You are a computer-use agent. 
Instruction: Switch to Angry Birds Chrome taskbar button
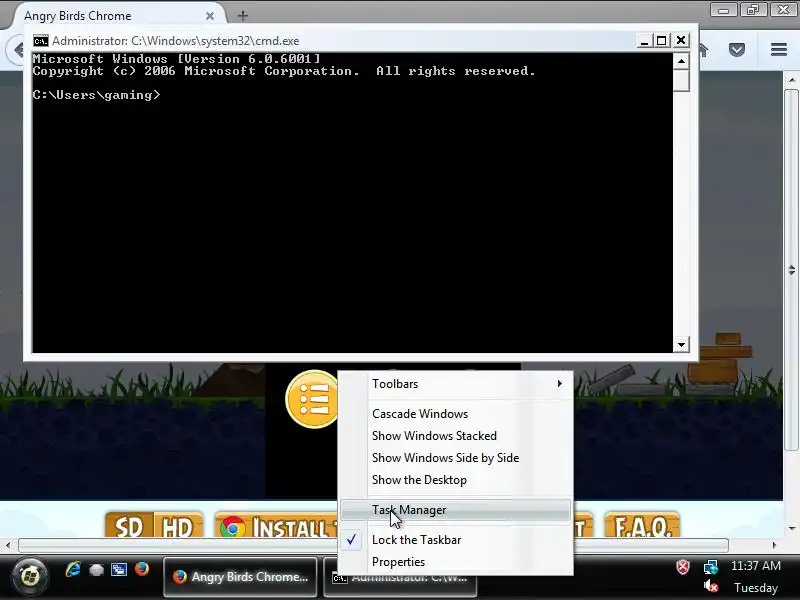click(240, 577)
